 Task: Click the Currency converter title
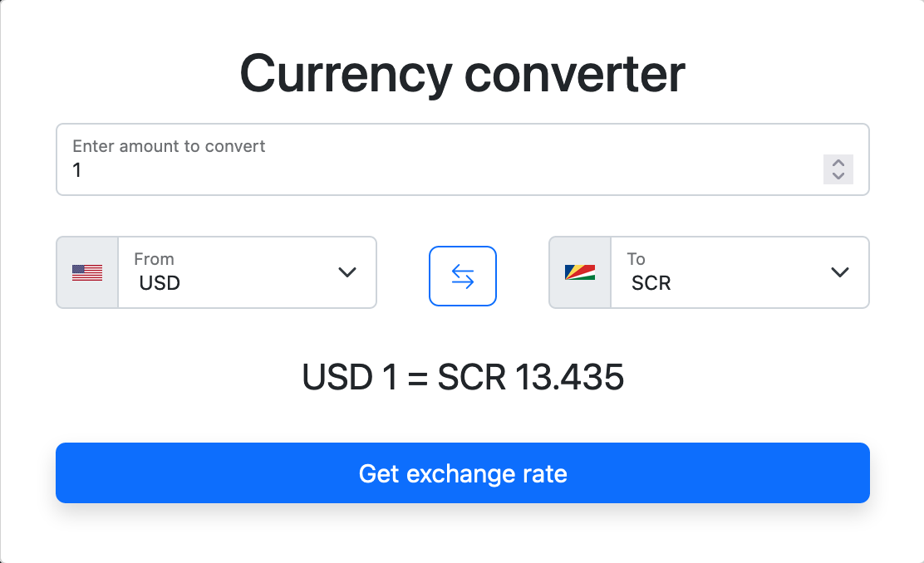[x=462, y=74]
